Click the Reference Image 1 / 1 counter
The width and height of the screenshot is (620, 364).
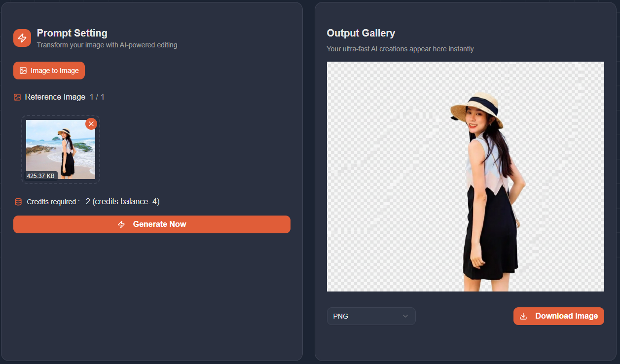click(x=97, y=97)
